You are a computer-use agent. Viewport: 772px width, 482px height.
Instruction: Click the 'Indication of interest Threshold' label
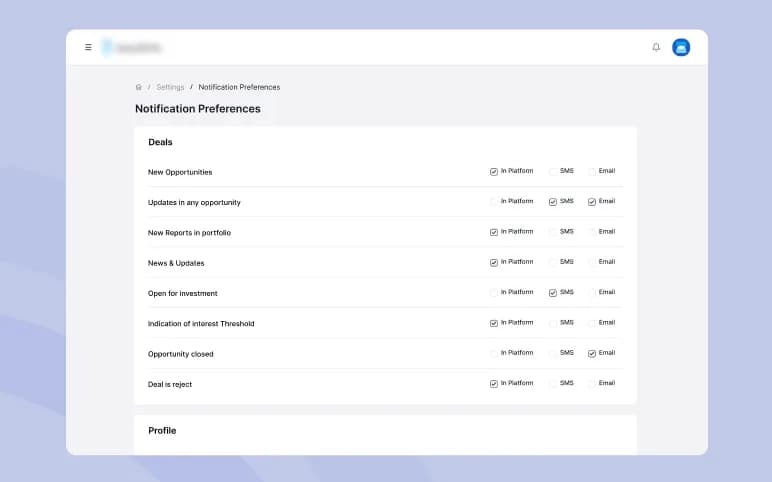click(x=201, y=323)
